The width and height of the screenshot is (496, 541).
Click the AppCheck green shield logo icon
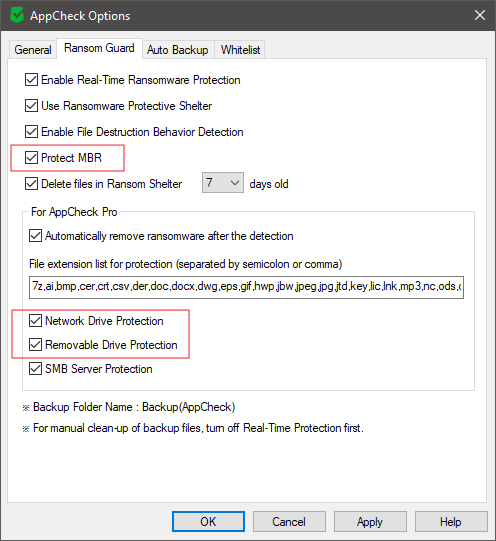tap(17, 16)
